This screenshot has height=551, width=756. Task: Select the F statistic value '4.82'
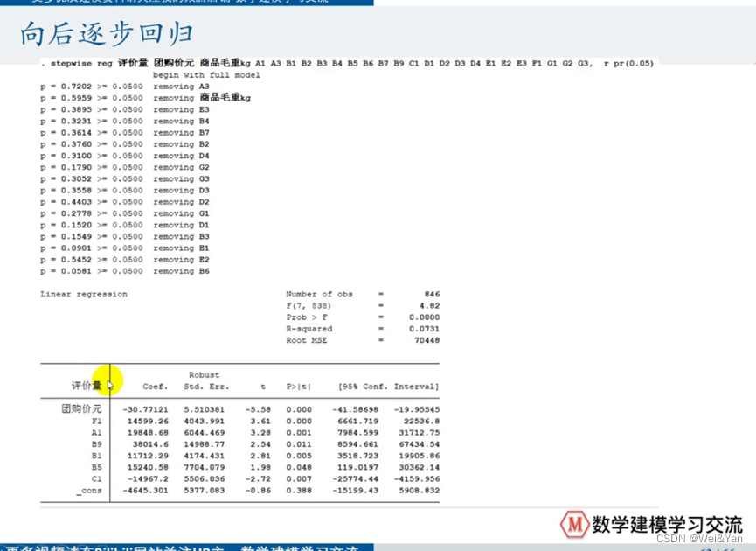(x=430, y=306)
